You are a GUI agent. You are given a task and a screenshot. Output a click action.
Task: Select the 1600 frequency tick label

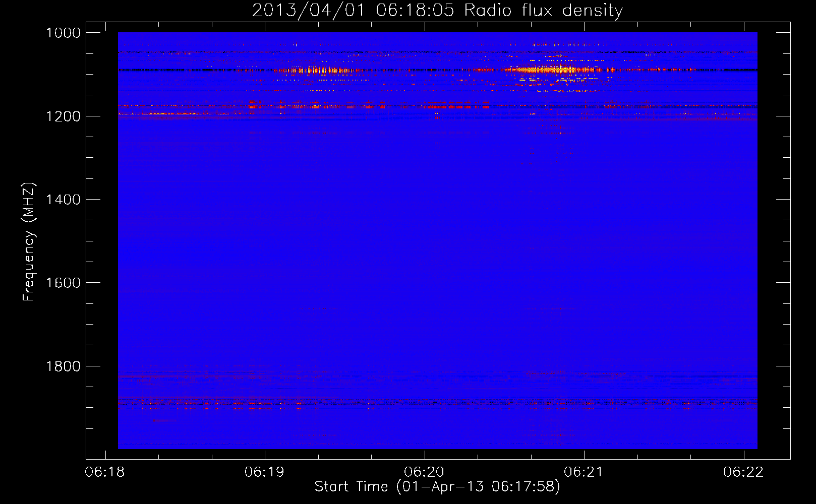tap(63, 283)
